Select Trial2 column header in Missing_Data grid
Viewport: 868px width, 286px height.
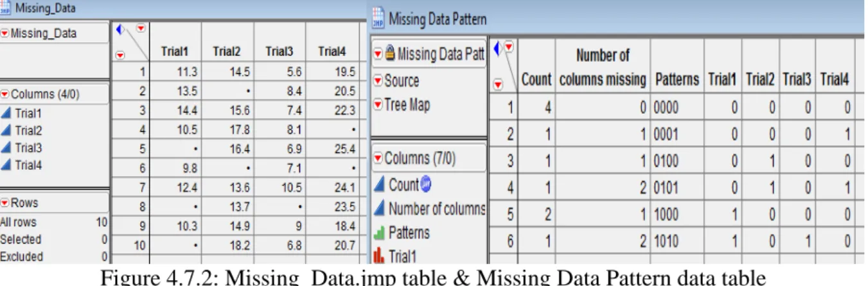[x=227, y=51]
